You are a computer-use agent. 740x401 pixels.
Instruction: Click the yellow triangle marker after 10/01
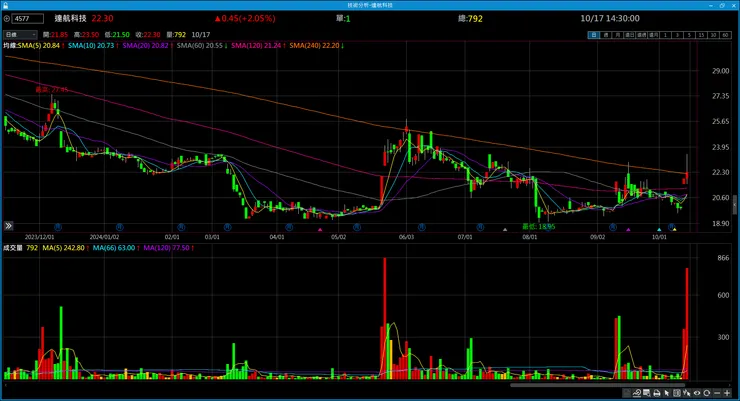[x=674, y=229]
